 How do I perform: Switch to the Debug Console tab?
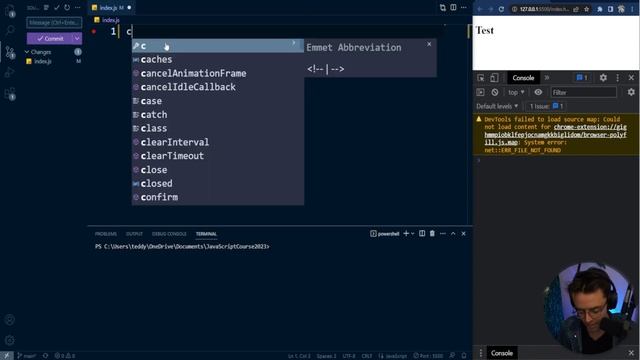[x=169, y=234]
